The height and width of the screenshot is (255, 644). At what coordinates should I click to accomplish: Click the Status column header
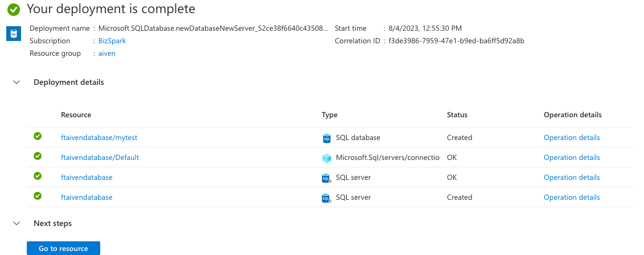tap(457, 114)
